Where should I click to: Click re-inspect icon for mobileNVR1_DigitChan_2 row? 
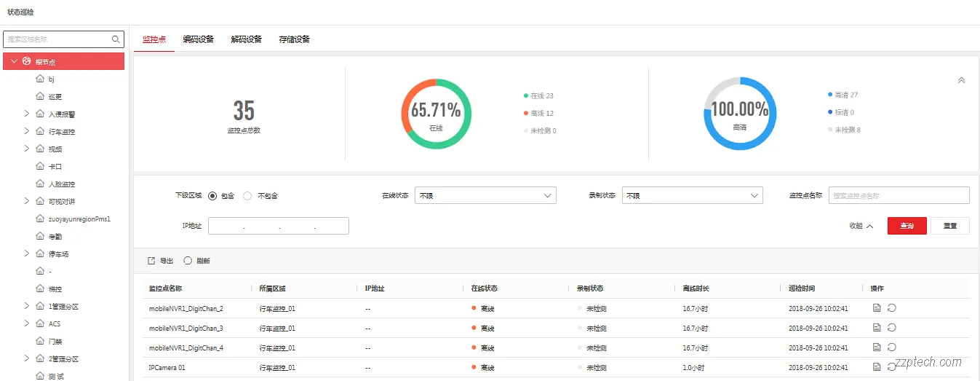click(x=892, y=308)
